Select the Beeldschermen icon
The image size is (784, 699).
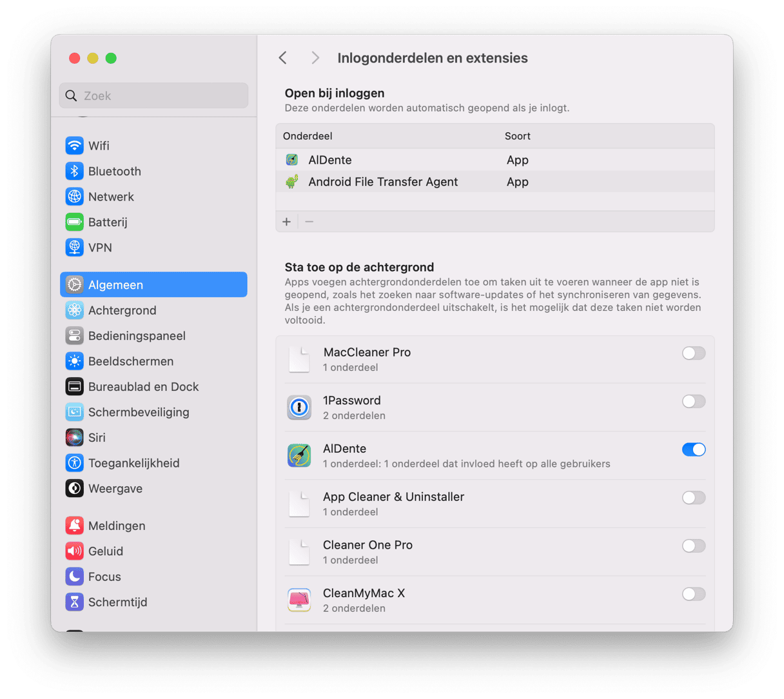[x=75, y=361]
